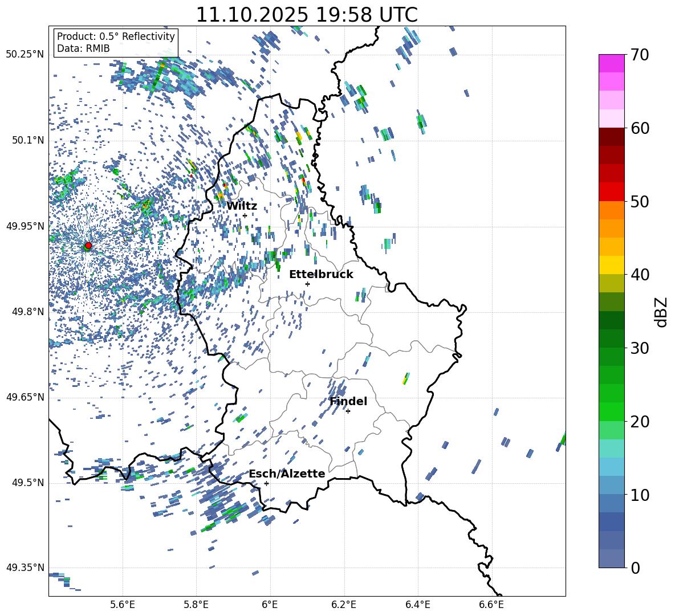This screenshot has width=675, height=616.
Task: Click the 0 tick on colorbar
Action: pos(635,568)
